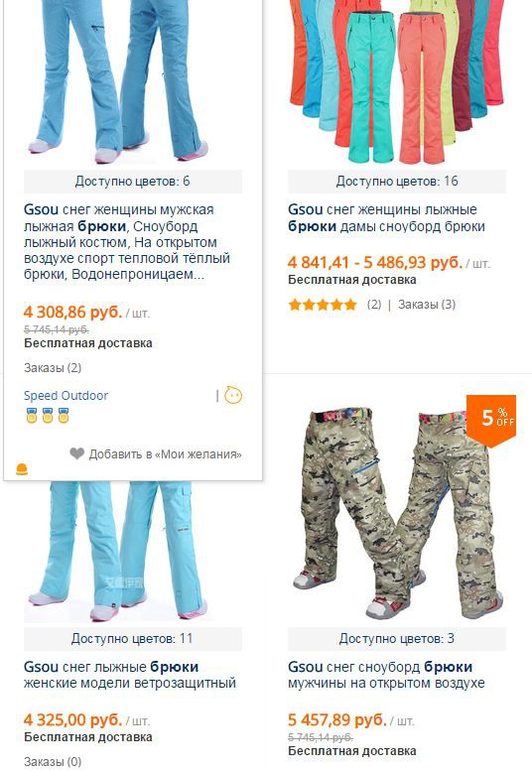Click the Доступно цветов: 11 bar
This screenshot has width=532, height=771.
[x=133, y=639]
